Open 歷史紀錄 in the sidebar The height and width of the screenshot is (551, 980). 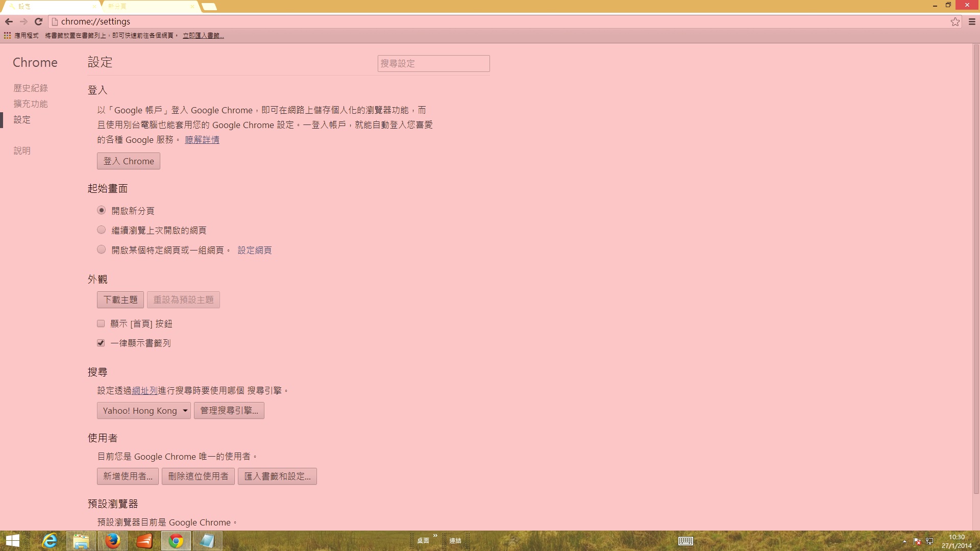(x=31, y=88)
